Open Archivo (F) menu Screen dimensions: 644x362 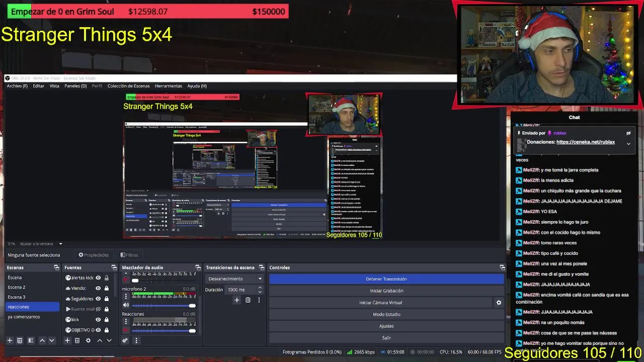17,86
